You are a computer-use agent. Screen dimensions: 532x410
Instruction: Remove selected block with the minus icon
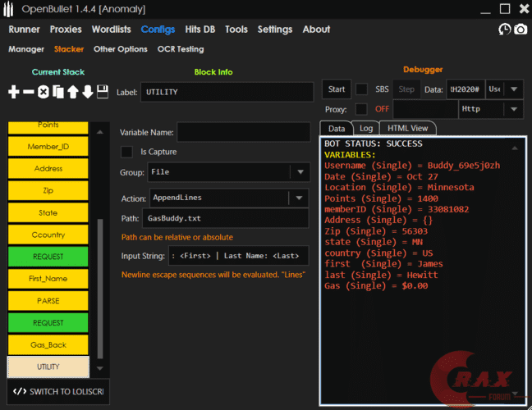click(x=29, y=92)
